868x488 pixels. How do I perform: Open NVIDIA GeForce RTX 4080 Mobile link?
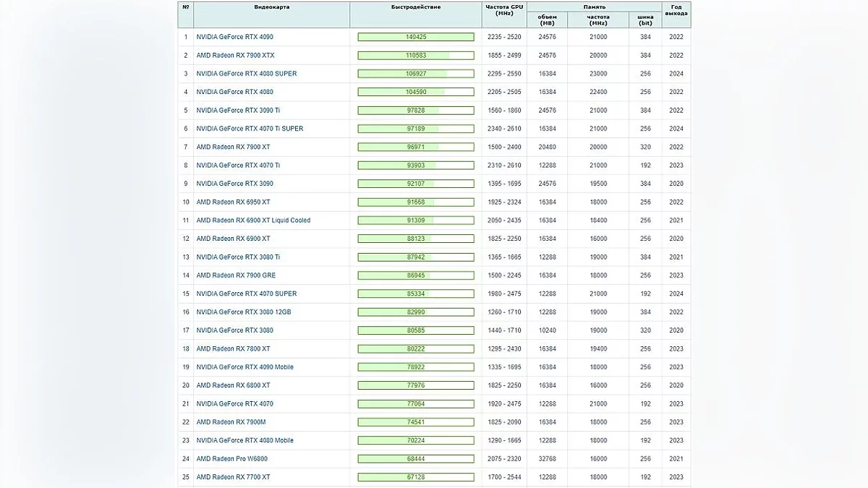point(244,440)
